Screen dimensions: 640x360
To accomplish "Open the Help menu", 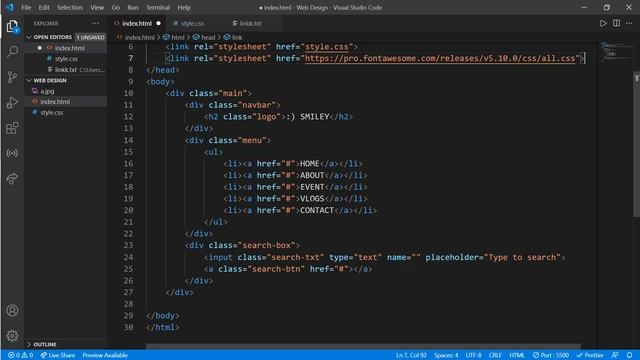I will tap(184, 7).
